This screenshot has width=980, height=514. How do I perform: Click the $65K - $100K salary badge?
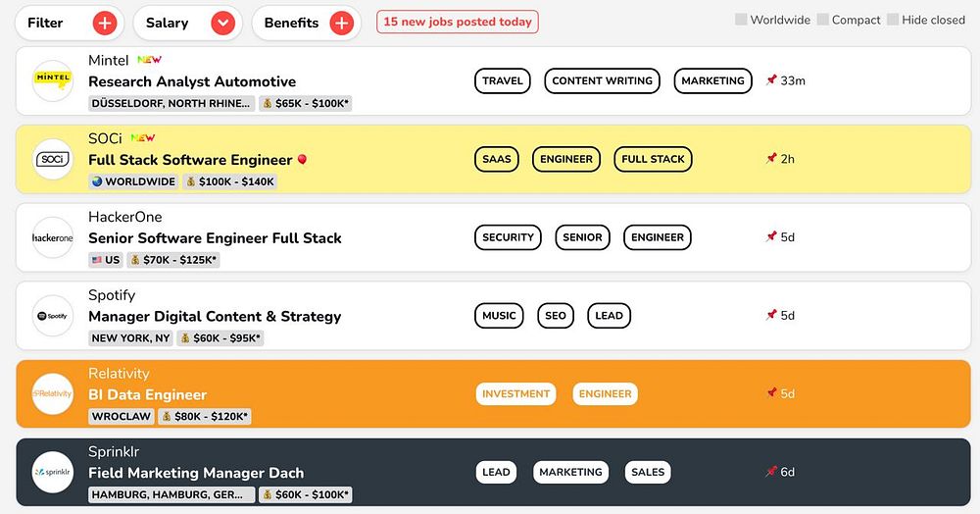click(x=306, y=103)
